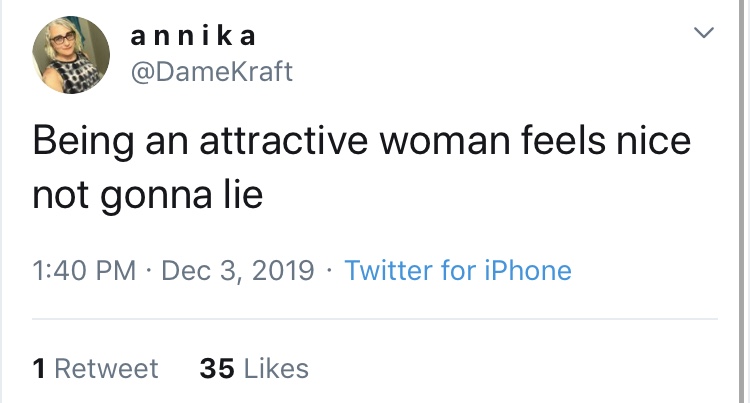Click the text 'not gonna lie'
750x403 pixels.
click(x=147, y=194)
